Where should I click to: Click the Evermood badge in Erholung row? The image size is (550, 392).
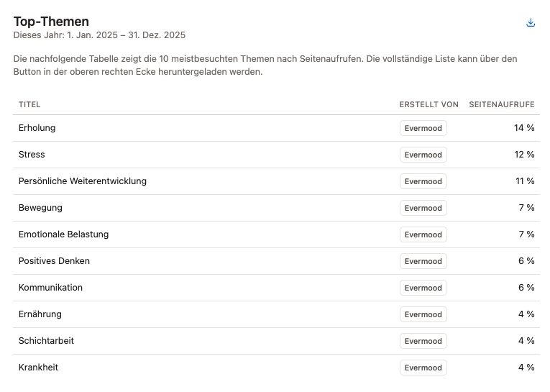pyautogui.click(x=423, y=128)
